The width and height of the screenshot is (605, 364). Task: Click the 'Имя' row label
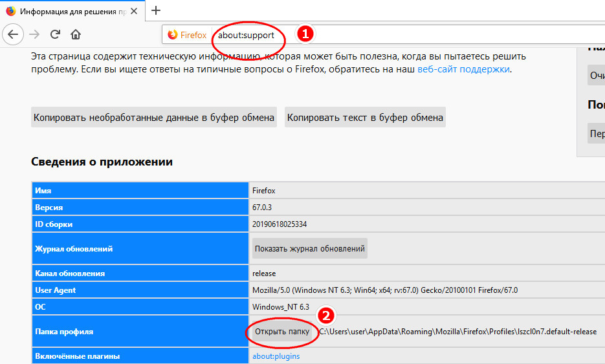tap(140, 191)
